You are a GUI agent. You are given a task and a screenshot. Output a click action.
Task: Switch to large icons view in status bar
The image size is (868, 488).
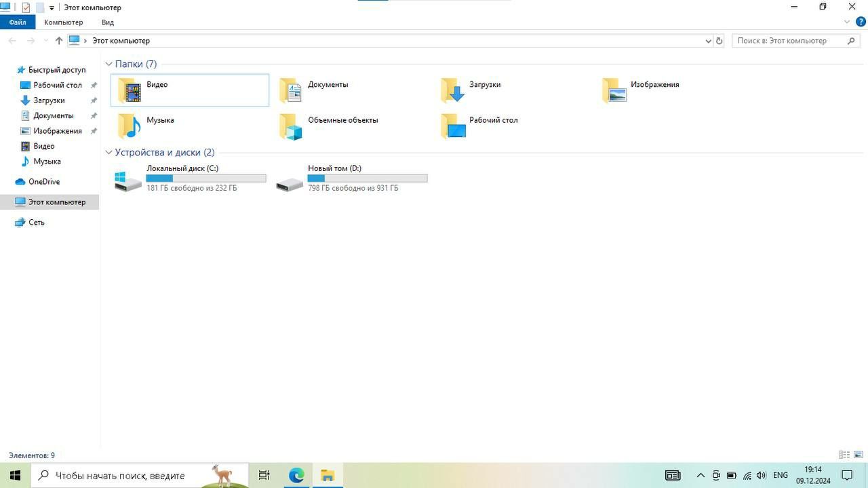(x=858, y=455)
